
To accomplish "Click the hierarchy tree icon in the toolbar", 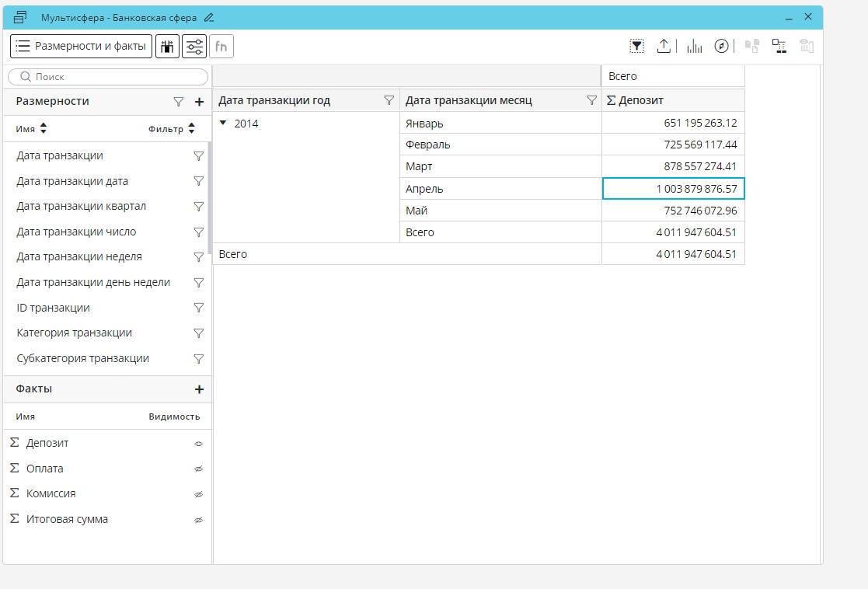I will coord(779,47).
